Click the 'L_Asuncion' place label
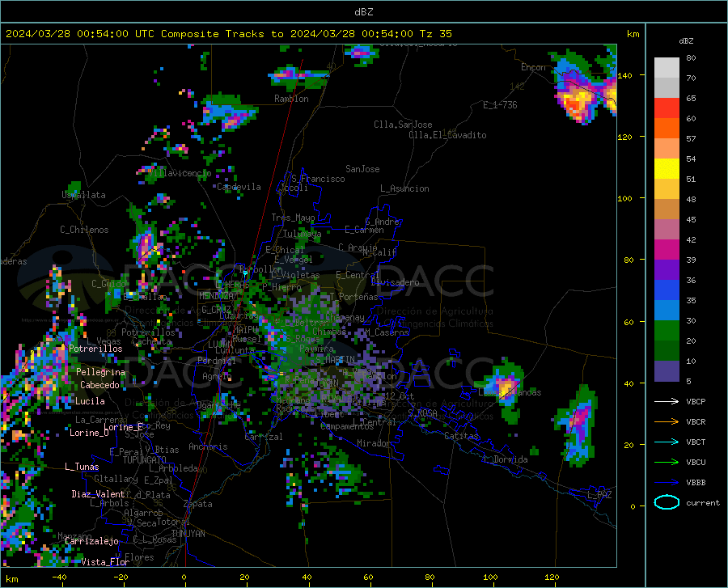The width and height of the screenshot is (728, 588). point(404,188)
